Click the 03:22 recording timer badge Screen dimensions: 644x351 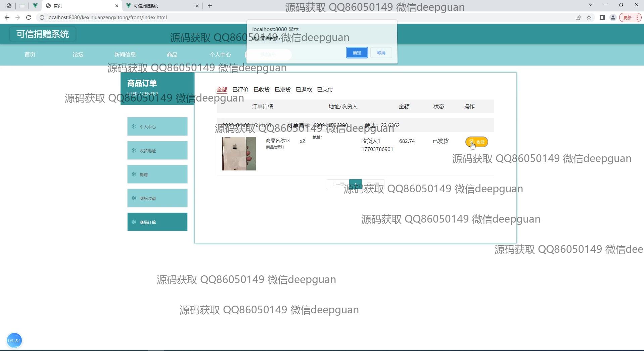(14, 340)
